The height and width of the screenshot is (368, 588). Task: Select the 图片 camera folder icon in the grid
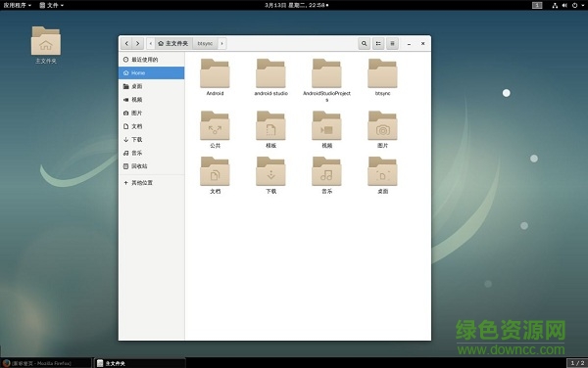(x=382, y=125)
